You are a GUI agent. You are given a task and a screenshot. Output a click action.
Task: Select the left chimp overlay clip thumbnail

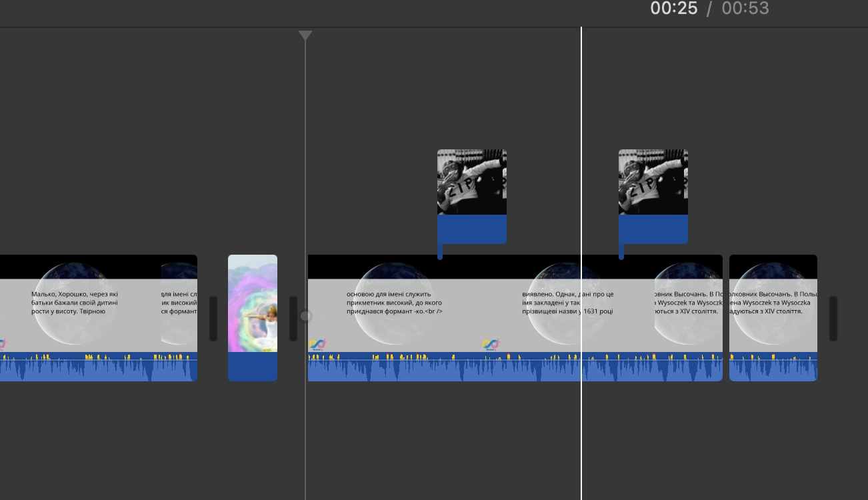point(471,182)
